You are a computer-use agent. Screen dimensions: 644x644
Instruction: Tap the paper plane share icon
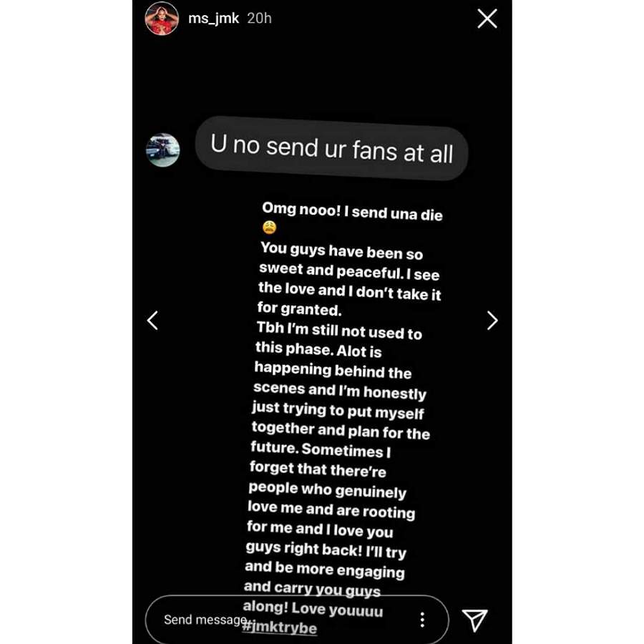coord(475,620)
